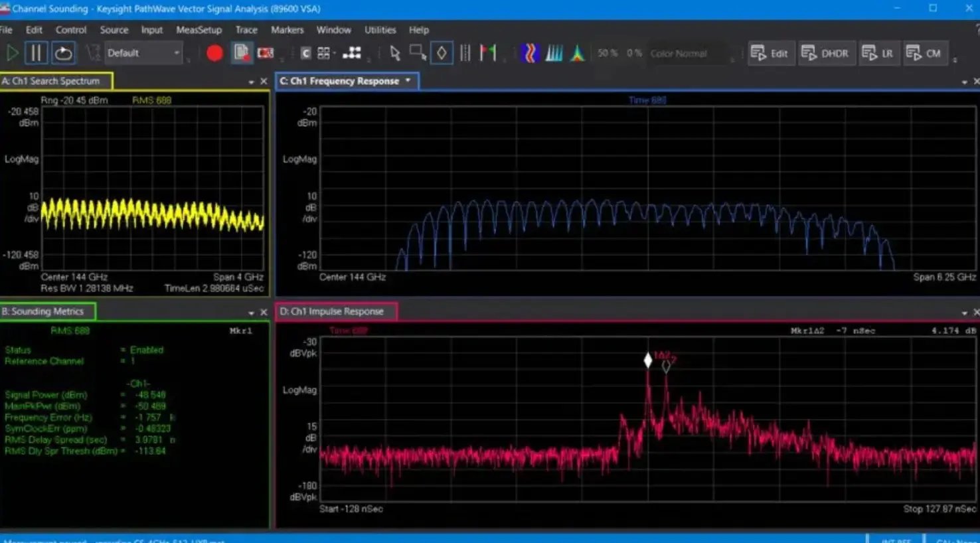
Task: Click the 50 % value in toolbar
Action: (608, 53)
